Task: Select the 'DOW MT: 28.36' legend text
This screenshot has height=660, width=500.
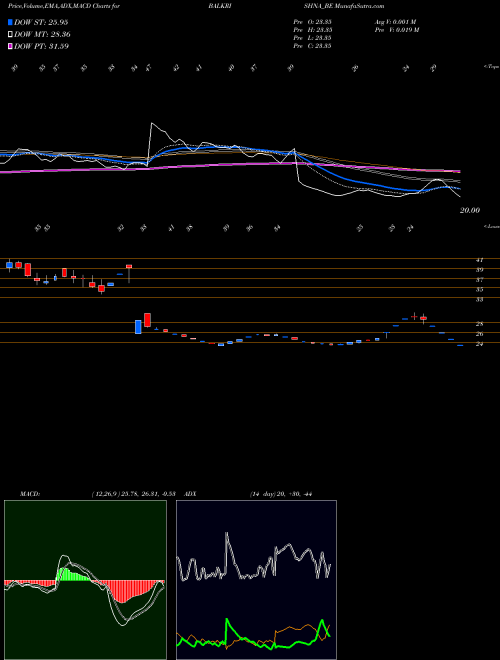Action: tap(43, 35)
